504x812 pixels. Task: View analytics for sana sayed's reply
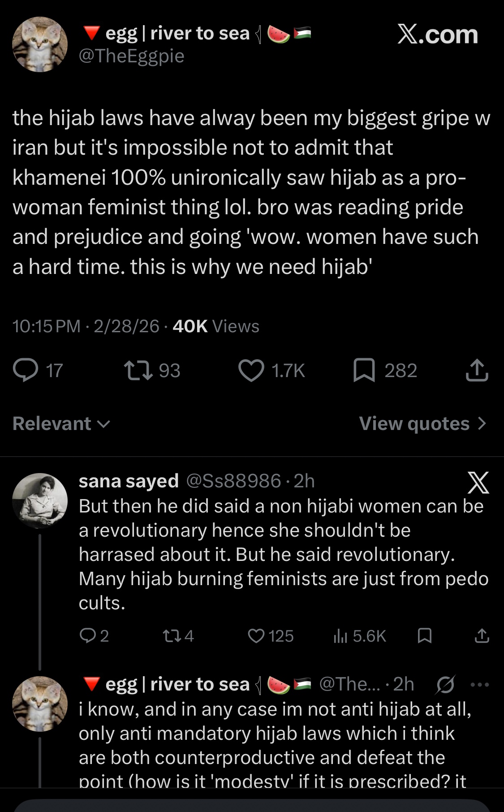pyautogui.click(x=340, y=636)
